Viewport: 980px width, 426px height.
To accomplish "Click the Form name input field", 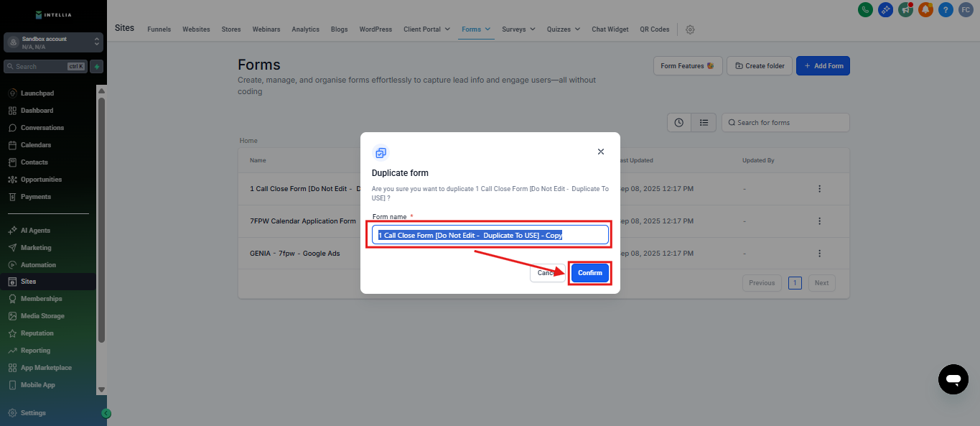I will (490, 235).
